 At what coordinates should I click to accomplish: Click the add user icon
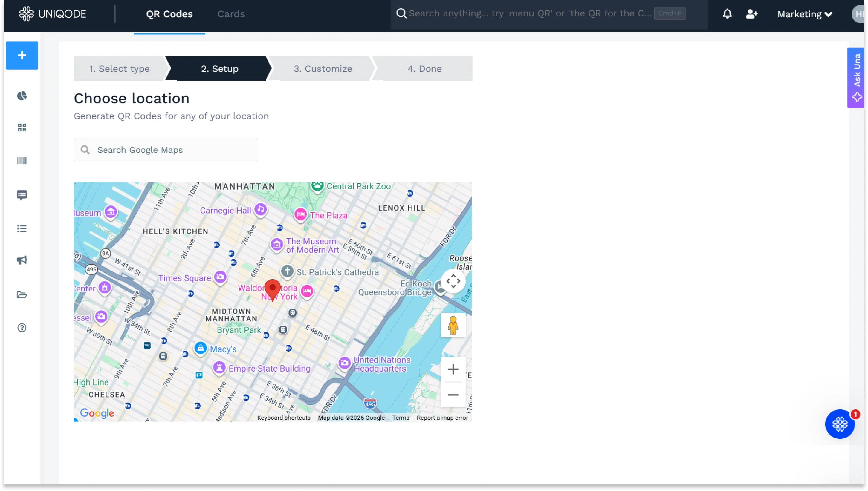(x=751, y=14)
